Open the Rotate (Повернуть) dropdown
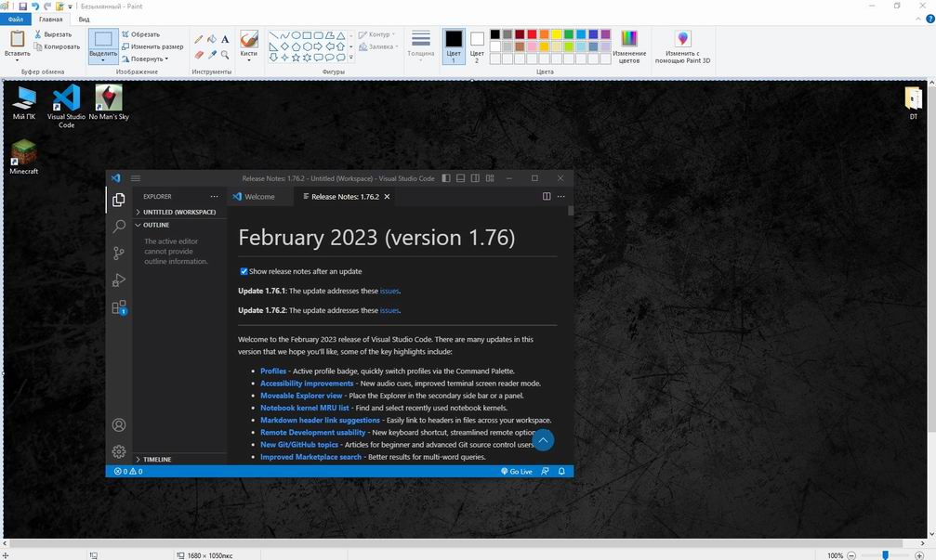Image resolution: width=936 pixels, height=560 pixels. pyautogui.click(x=145, y=59)
